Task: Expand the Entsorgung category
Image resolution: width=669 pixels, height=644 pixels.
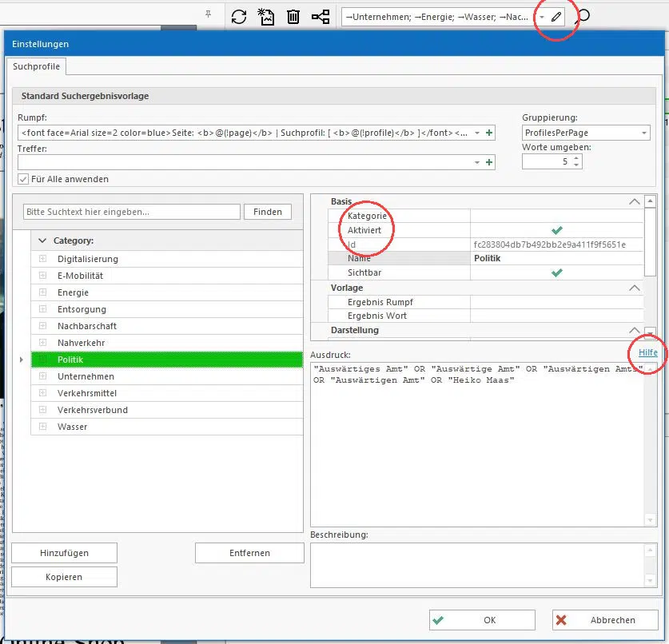Action: (x=42, y=308)
